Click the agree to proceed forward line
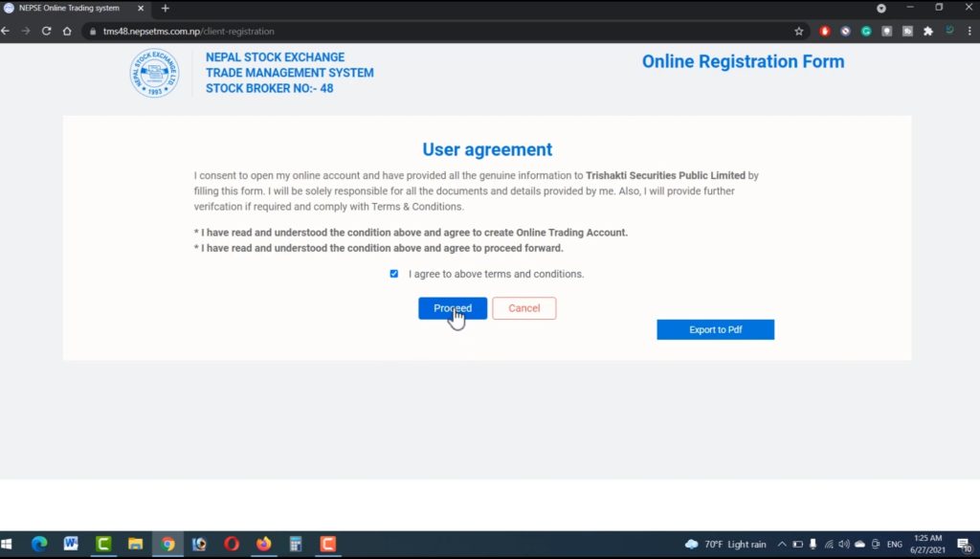 click(379, 248)
